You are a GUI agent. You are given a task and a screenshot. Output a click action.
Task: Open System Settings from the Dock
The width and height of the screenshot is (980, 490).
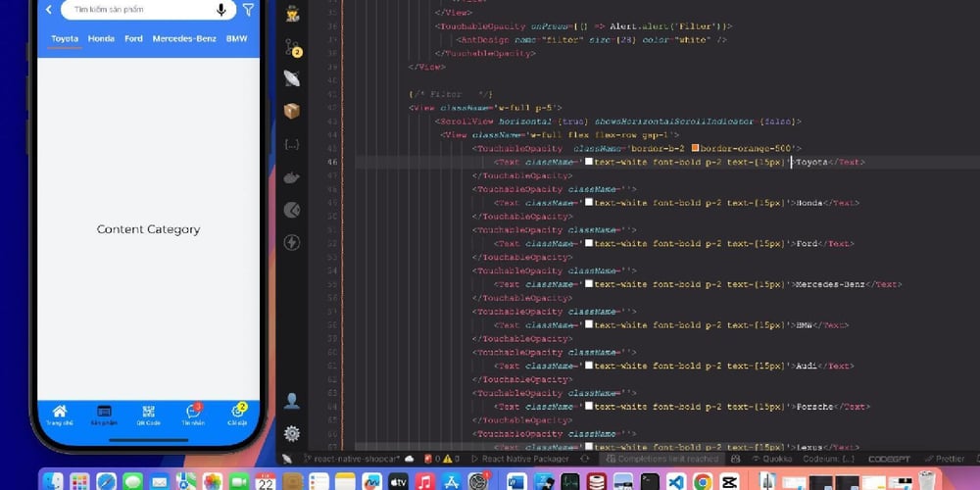[478, 482]
